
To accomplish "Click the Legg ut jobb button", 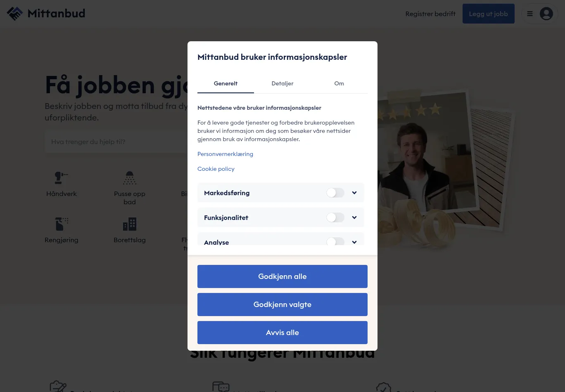I will tap(489, 14).
